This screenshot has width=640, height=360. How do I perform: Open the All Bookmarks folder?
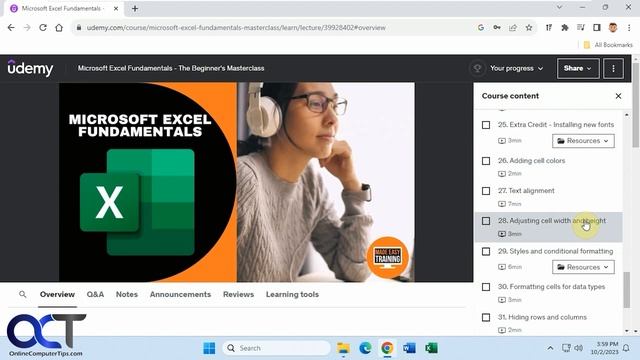pos(608,45)
